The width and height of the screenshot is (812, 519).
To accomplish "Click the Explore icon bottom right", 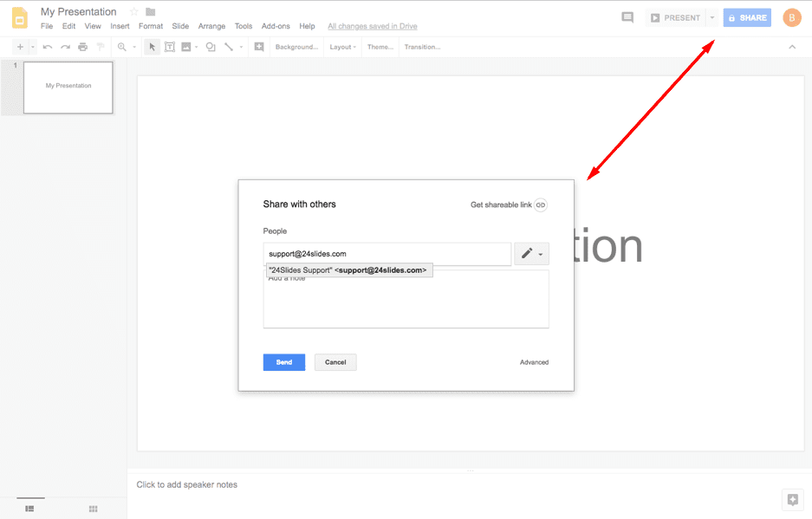I will coord(792,500).
